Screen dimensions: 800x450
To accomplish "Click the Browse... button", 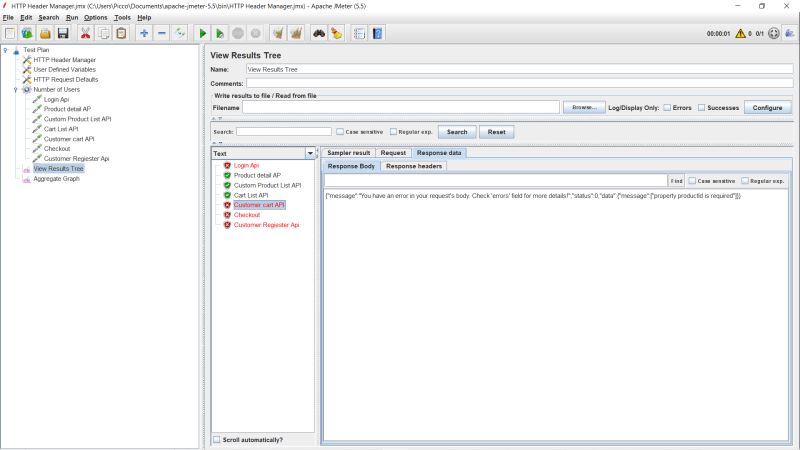I will (584, 108).
